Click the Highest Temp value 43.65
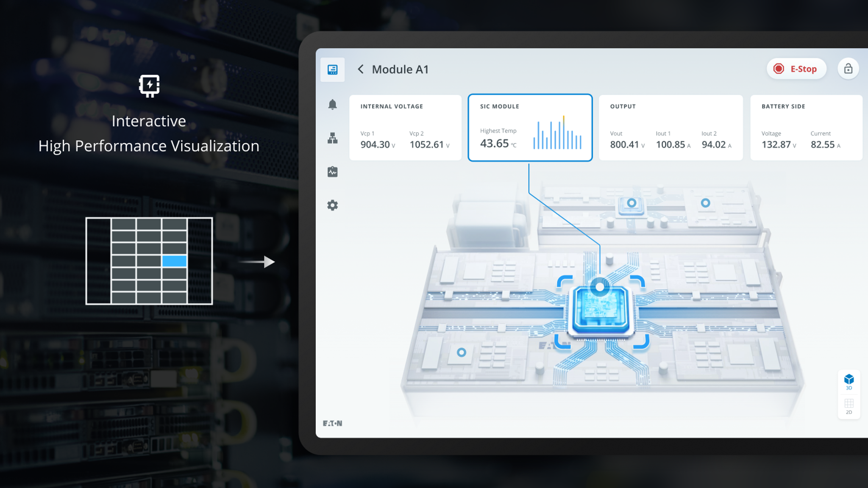This screenshot has width=868, height=488. pyautogui.click(x=494, y=144)
